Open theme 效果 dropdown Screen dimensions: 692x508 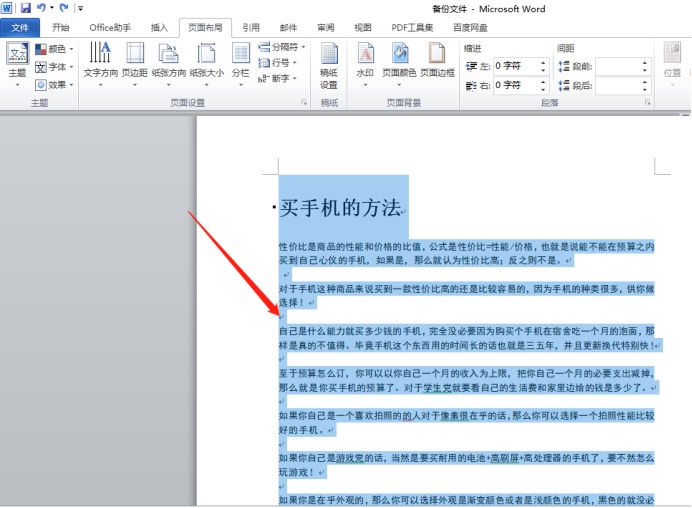(x=54, y=85)
